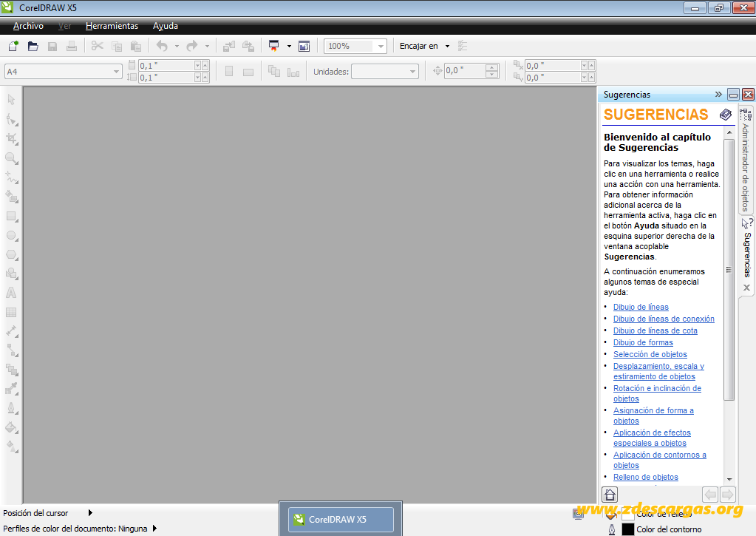
Task: Open the Dibujo de líneas de cota link
Action: tap(655, 330)
